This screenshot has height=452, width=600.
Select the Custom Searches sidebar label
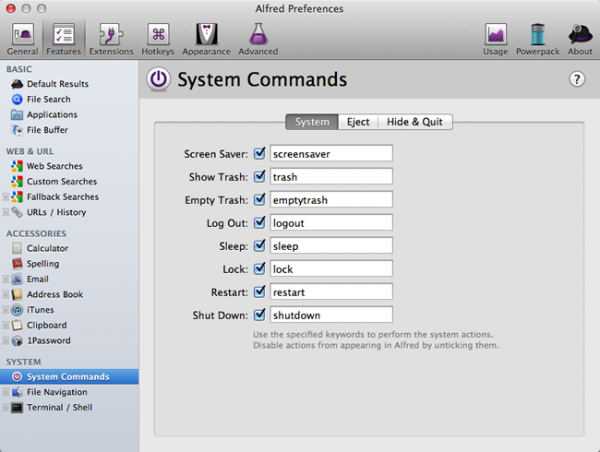(x=62, y=181)
